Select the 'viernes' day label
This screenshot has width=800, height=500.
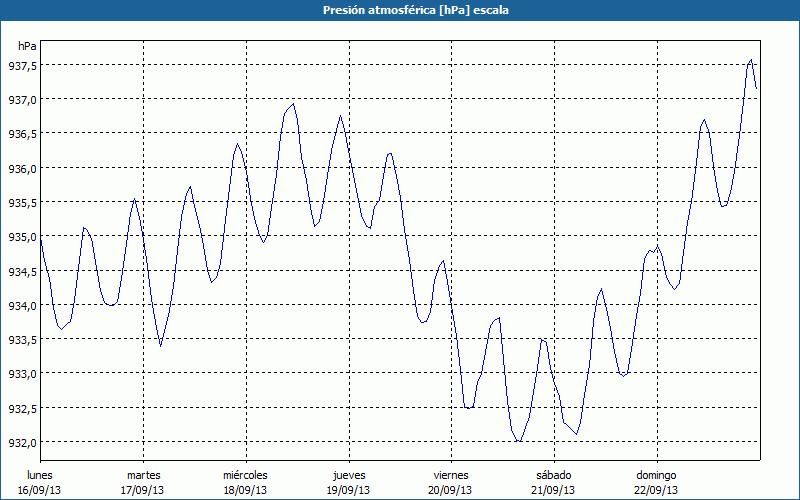(x=451, y=474)
